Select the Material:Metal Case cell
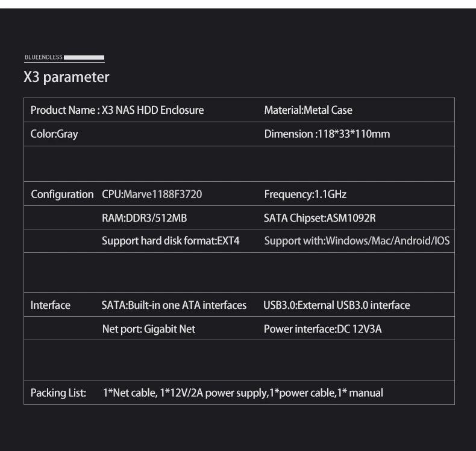 pyautogui.click(x=308, y=110)
